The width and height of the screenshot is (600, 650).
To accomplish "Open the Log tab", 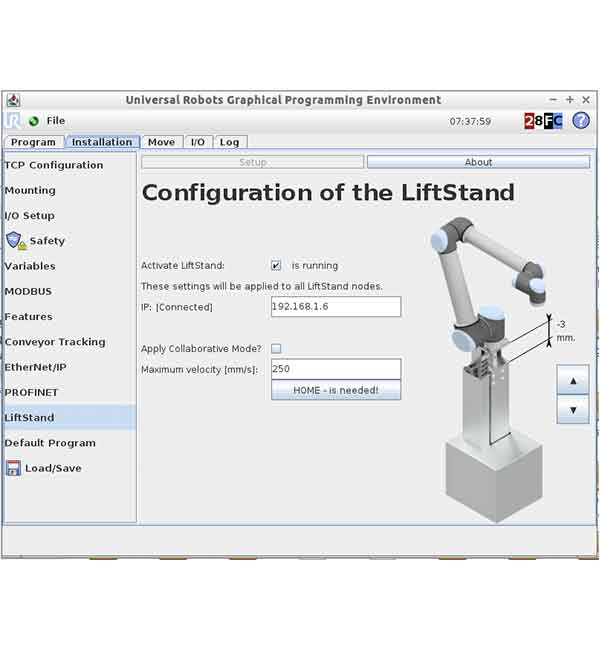I will [229, 142].
